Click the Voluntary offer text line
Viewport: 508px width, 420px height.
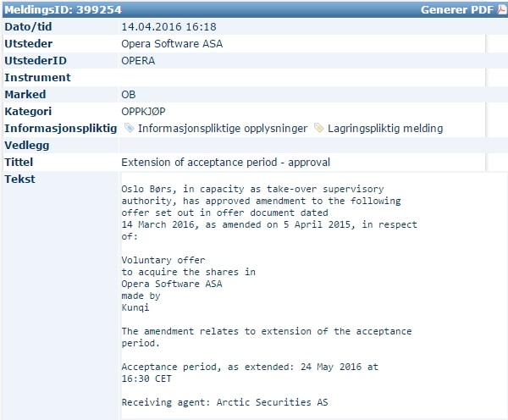(x=163, y=260)
